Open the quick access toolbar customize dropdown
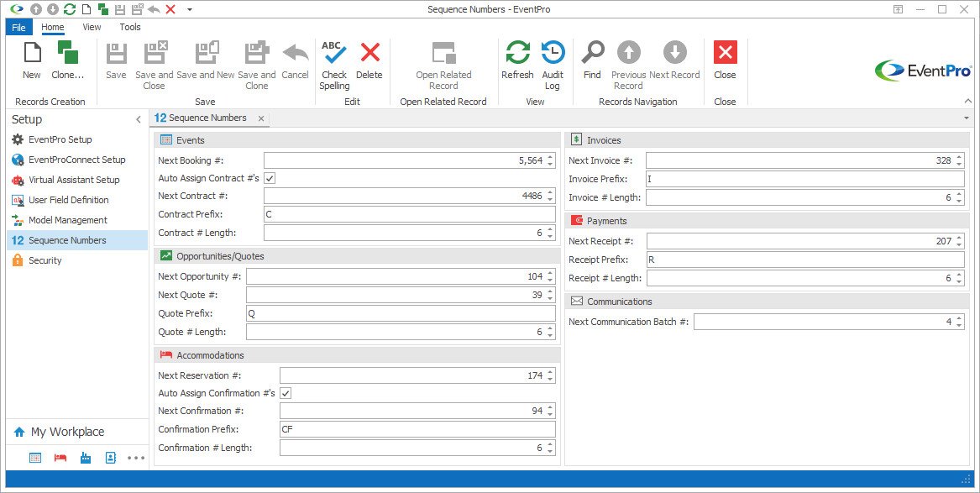This screenshot has height=493, width=980. (x=190, y=9)
